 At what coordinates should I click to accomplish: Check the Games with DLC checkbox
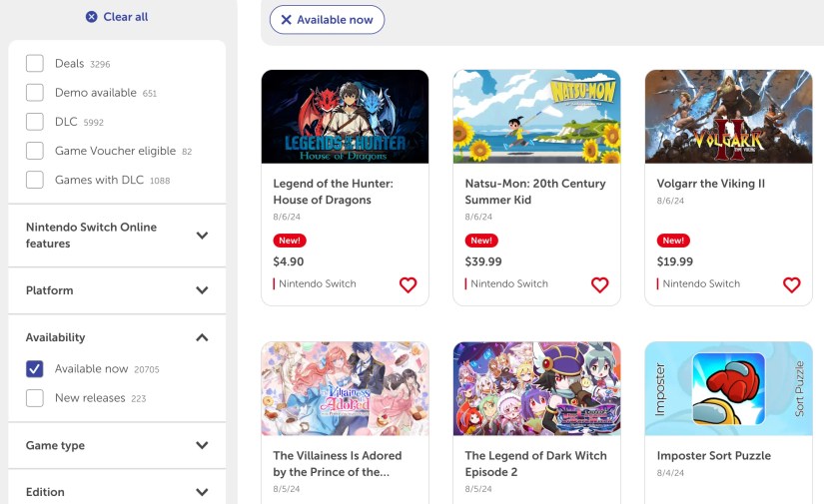35,180
